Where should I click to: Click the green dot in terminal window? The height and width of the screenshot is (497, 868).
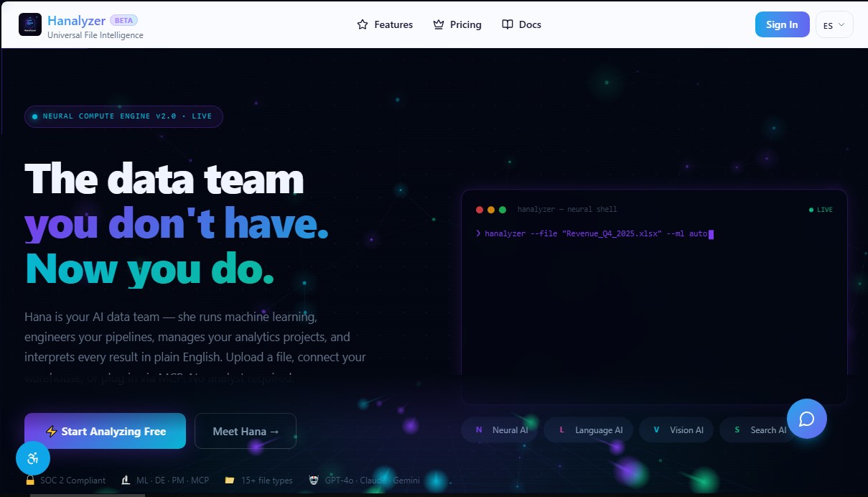point(503,210)
